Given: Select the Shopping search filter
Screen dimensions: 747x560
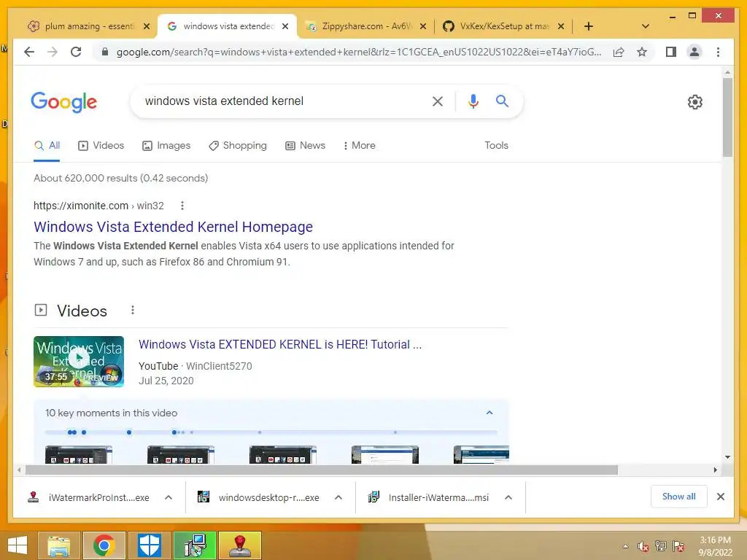Looking at the screenshot, I should click(238, 145).
